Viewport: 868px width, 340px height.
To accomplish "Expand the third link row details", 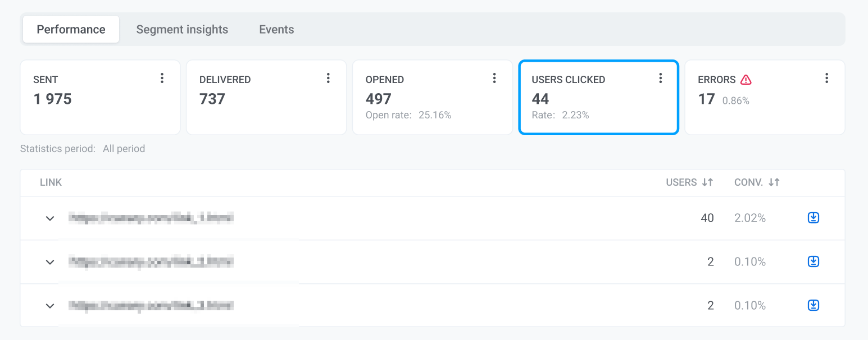I will point(49,305).
